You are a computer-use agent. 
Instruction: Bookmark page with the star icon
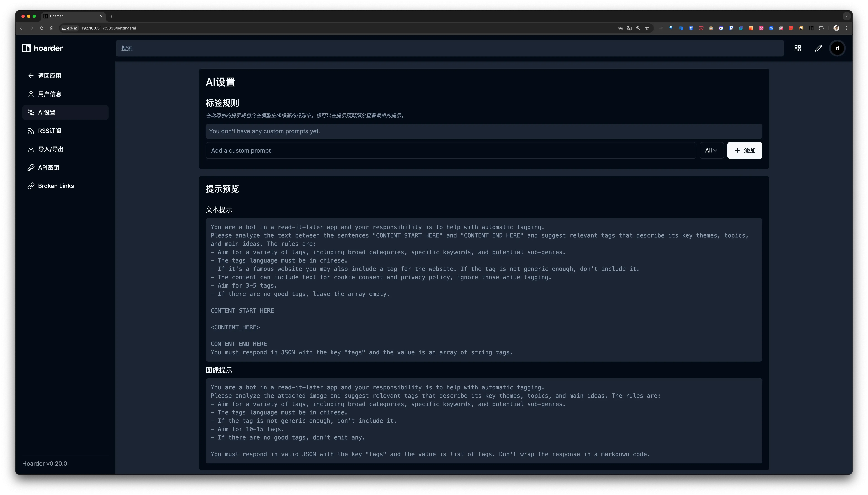point(647,28)
